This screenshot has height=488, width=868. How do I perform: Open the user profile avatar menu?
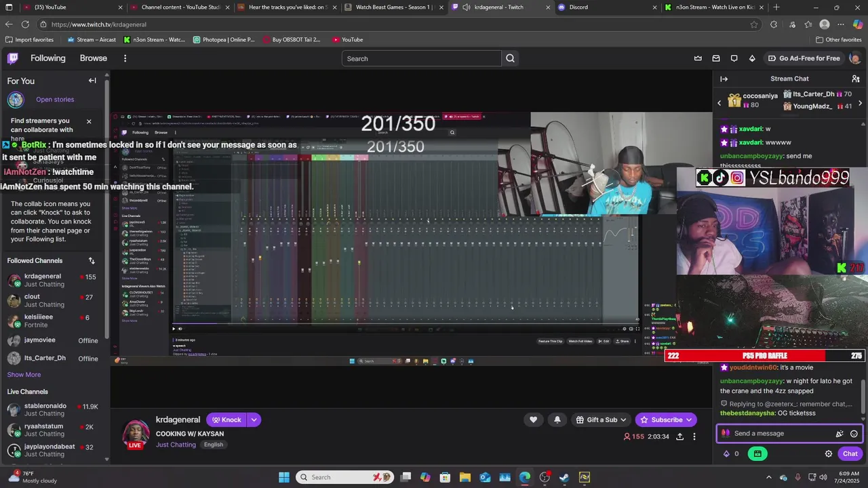point(854,58)
